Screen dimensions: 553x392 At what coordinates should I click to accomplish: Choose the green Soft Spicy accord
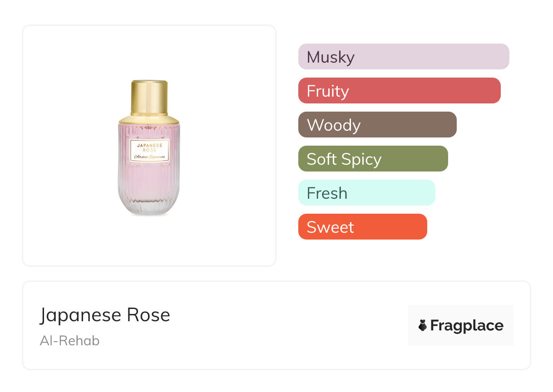coord(373,159)
